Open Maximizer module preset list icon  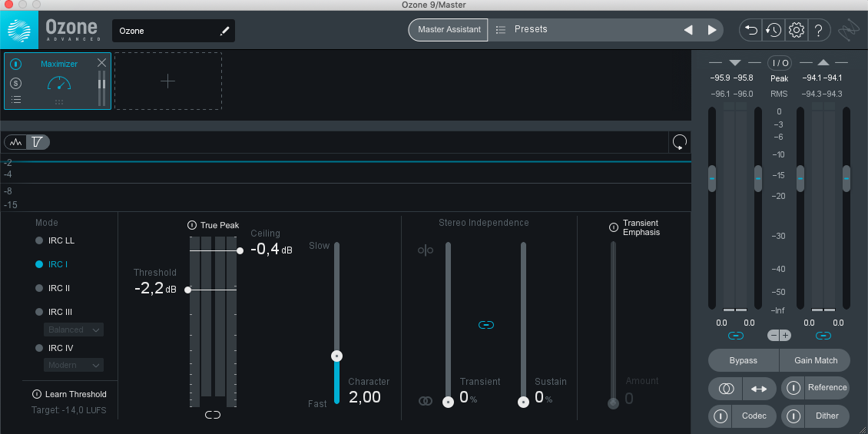click(x=16, y=100)
